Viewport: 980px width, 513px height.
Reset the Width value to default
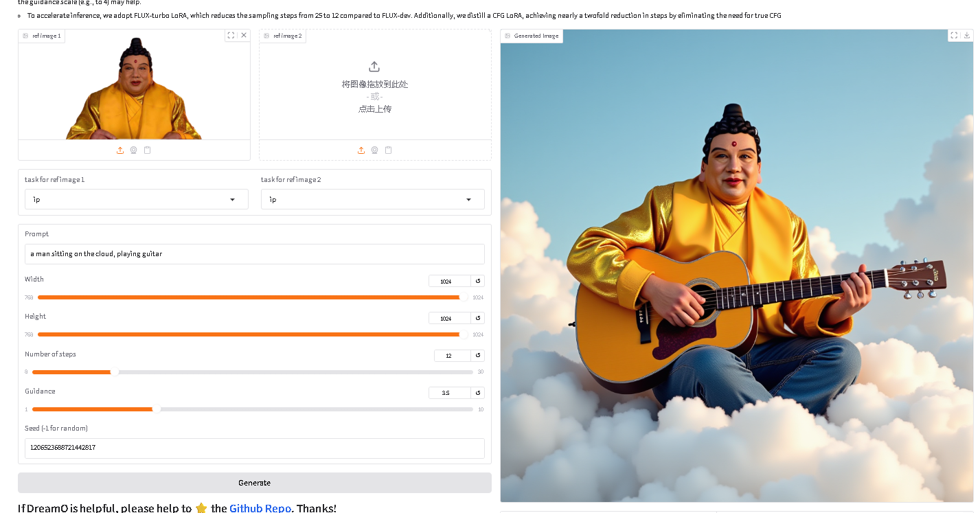478,281
